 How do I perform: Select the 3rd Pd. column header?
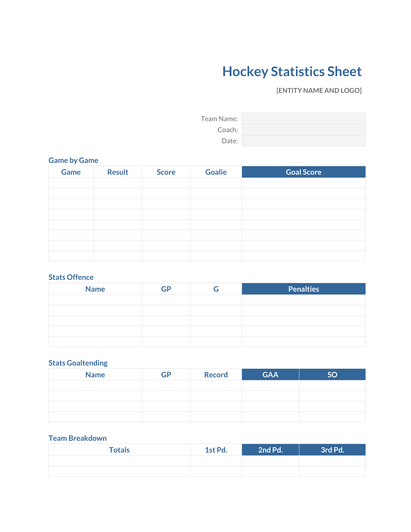pyautogui.click(x=332, y=450)
